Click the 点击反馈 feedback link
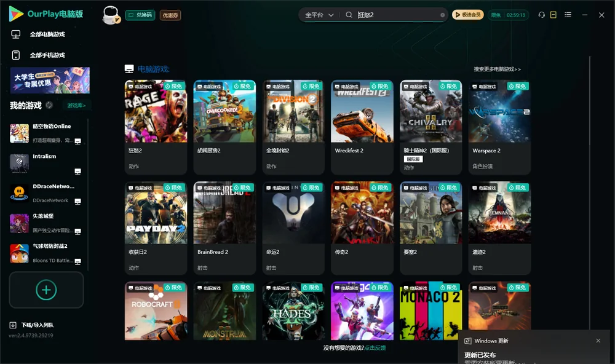This screenshot has width=615, height=364. click(x=375, y=347)
